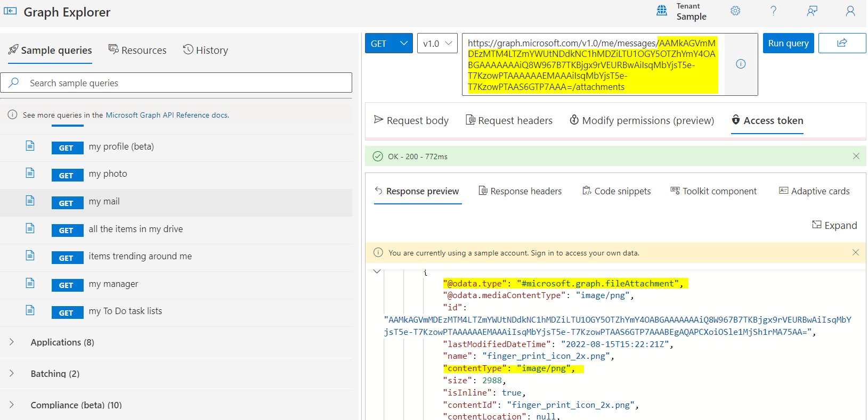This screenshot has height=420, width=868.
Task: Open Microsoft Graph API Reference docs link
Action: (x=167, y=115)
